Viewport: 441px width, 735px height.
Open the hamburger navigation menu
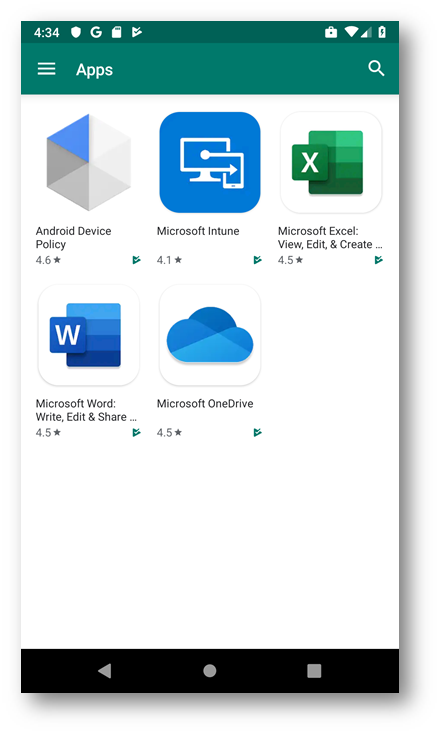(46, 69)
